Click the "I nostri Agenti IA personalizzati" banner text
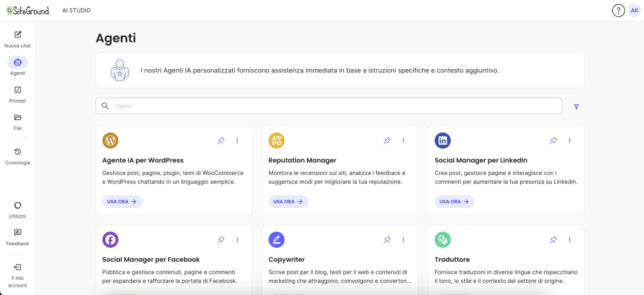 click(320, 70)
